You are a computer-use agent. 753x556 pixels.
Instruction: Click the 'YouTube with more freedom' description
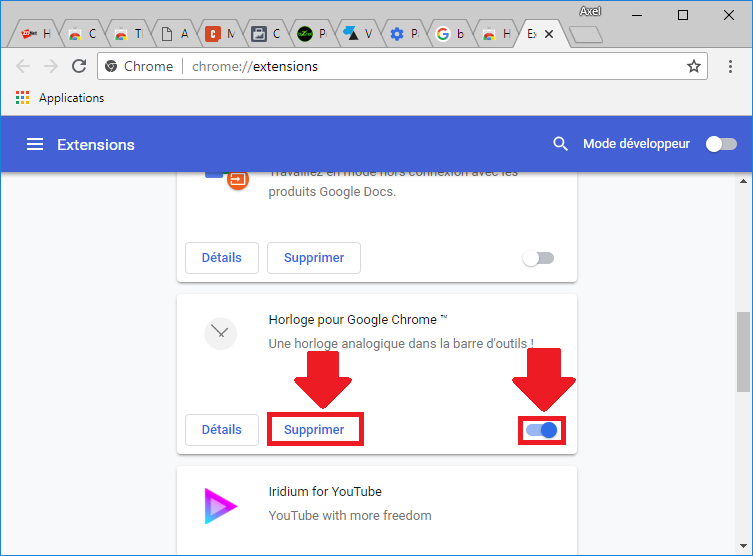(x=350, y=516)
